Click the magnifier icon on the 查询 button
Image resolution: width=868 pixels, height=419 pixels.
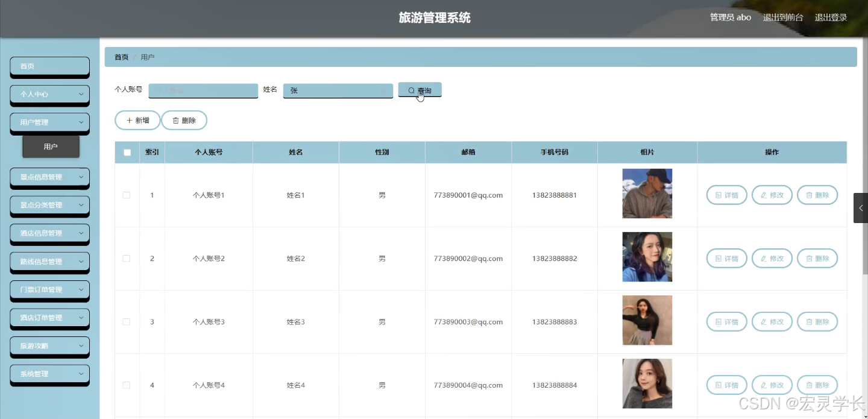pyautogui.click(x=412, y=90)
